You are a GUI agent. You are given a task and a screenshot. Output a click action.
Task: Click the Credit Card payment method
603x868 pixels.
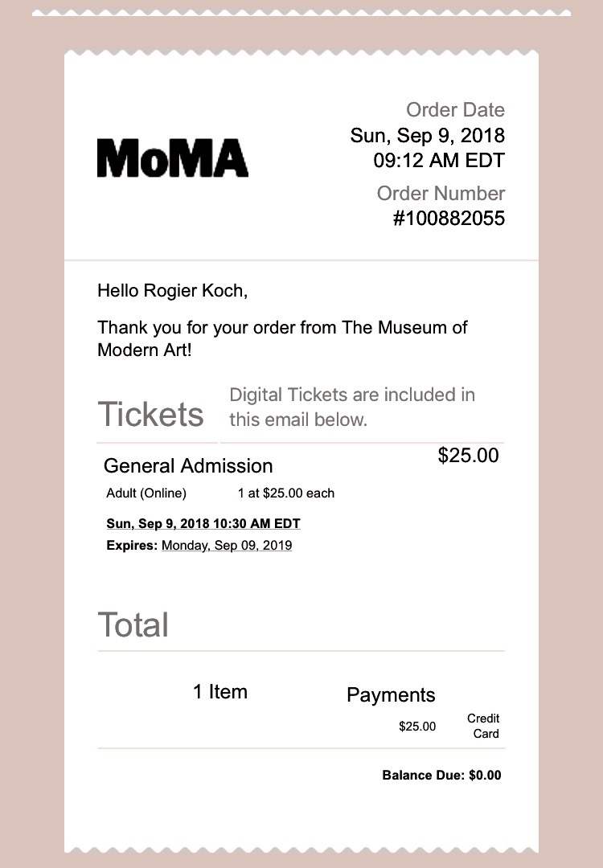tap(483, 726)
